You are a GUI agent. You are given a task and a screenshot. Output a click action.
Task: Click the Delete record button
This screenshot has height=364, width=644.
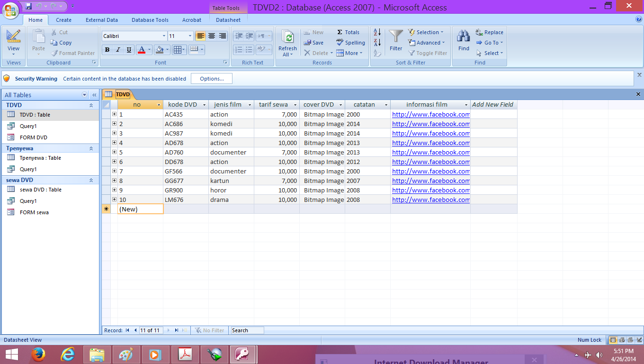318,53
